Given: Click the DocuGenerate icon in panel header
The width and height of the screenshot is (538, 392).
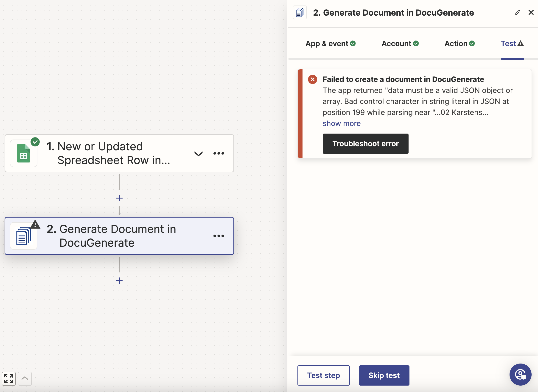Looking at the screenshot, I should [x=300, y=12].
